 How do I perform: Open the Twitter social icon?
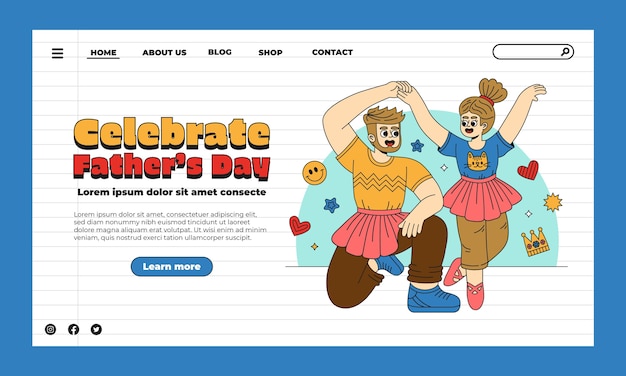(96, 329)
